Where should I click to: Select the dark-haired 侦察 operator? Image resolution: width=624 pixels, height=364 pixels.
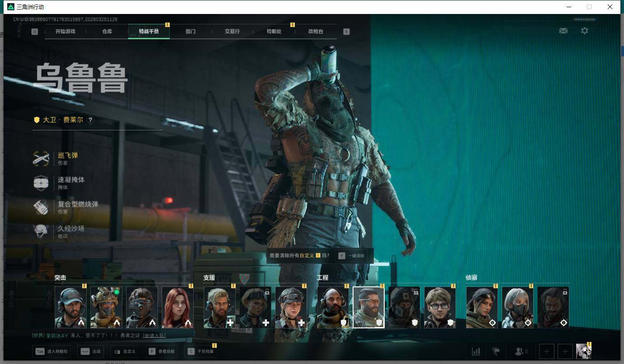pyautogui.click(x=482, y=307)
